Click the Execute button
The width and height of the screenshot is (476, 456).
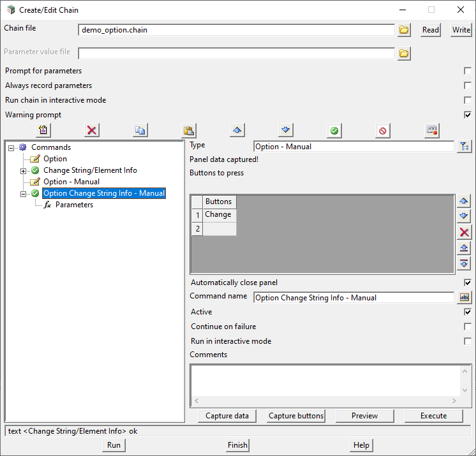pos(433,416)
